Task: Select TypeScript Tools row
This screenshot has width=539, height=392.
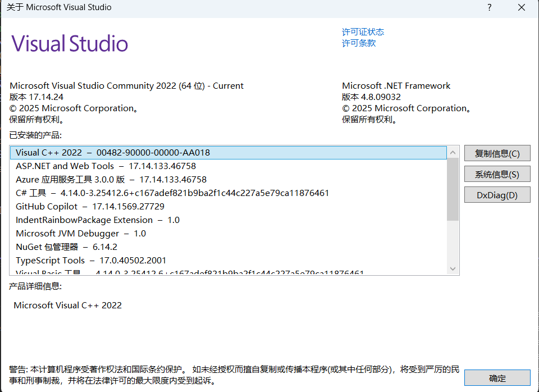Action: pyautogui.click(x=229, y=260)
